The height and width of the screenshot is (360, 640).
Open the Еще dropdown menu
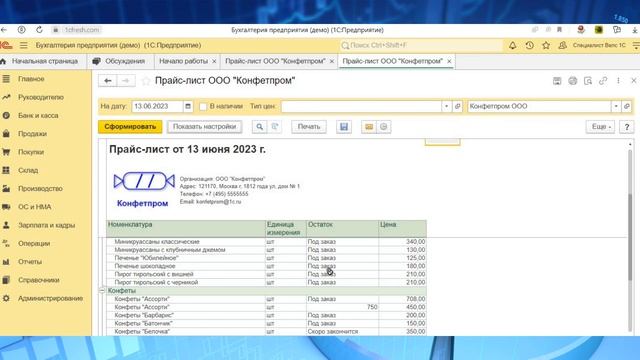[x=600, y=127]
